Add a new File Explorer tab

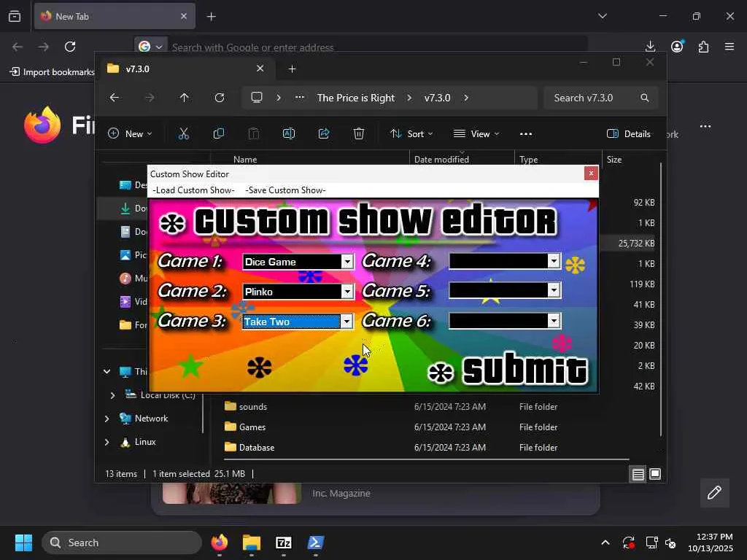point(292,69)
